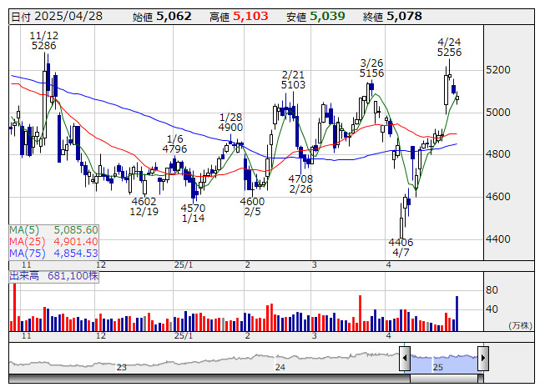The height and width of the screenshot is (392, 545).
Task: Click the 4600 price axis label
Action: (498, 197)
